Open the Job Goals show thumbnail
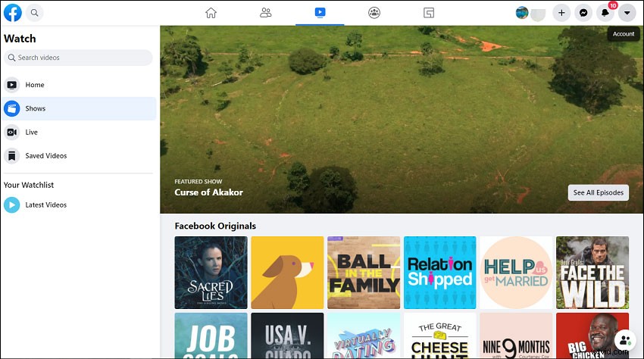Screen dimensions: 644x359 point(211,336)
